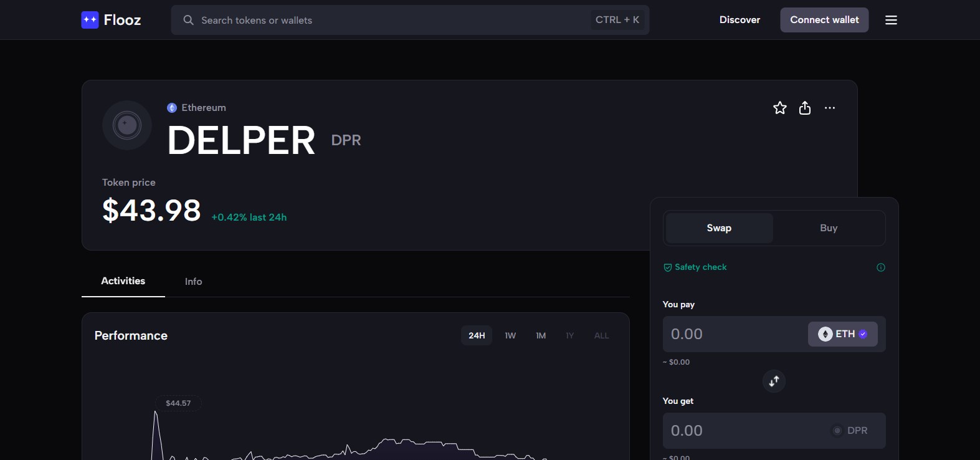The width and height of the screenshot is (980, 460).
Task: Click the share icon for DELPER
Action: point(805,108)
